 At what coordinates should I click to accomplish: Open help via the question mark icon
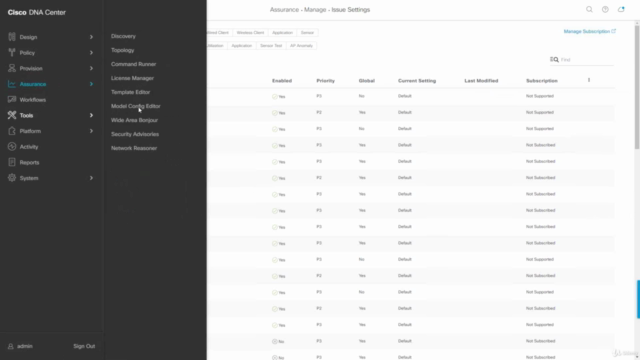(605, 9)
